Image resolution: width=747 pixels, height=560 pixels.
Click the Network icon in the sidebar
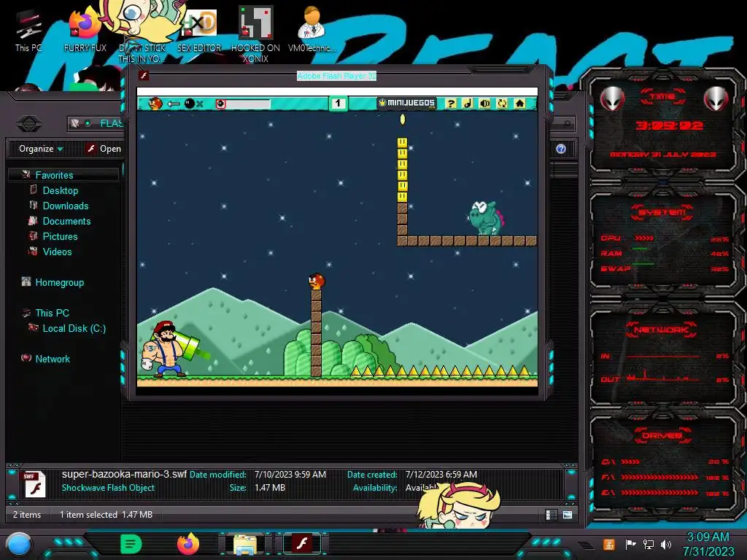click(x=26, y=358)
